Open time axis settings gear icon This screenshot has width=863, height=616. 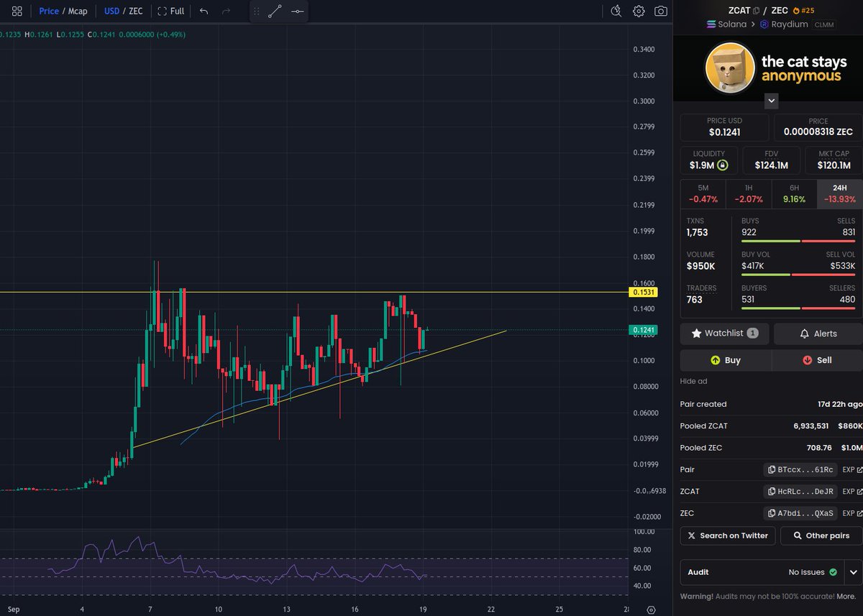649,609
